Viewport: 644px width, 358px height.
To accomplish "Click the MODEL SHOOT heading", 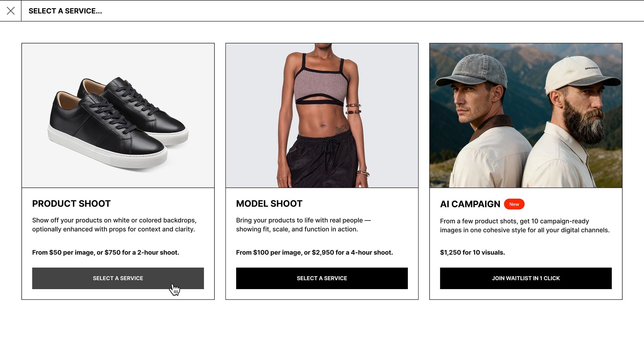I will (x=269, y=204).
